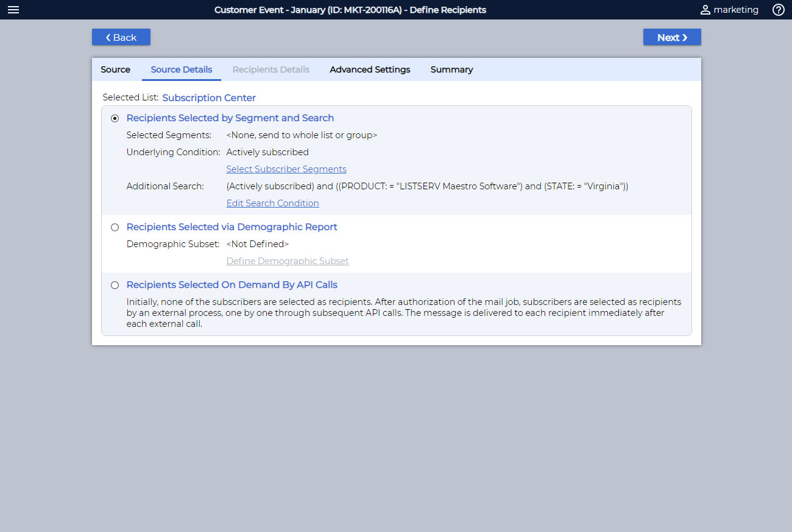Viewport: 792px width, 532px height.
Task: Switch to the Source tab
Action: pyautogui.click(x=115, y=69)
